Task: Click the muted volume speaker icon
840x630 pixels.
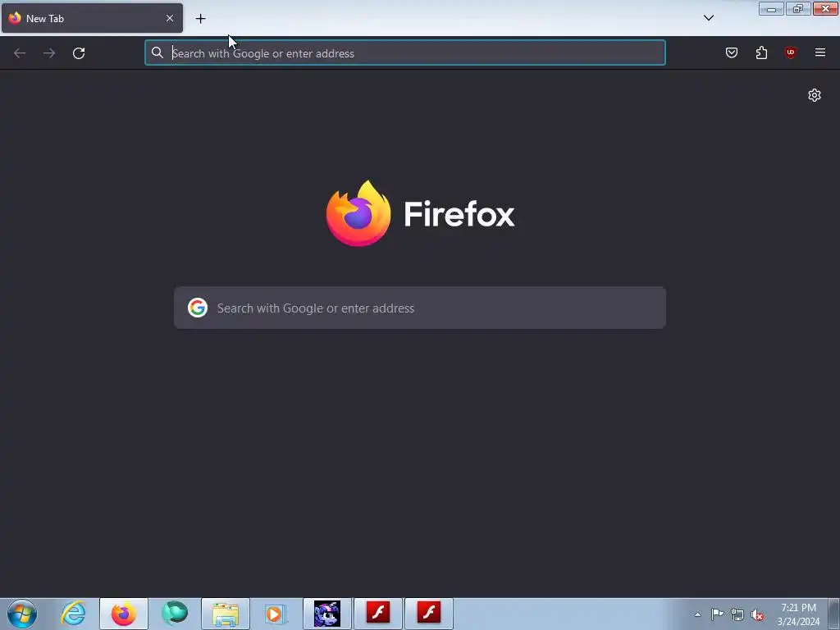Action: pos(757,614)
